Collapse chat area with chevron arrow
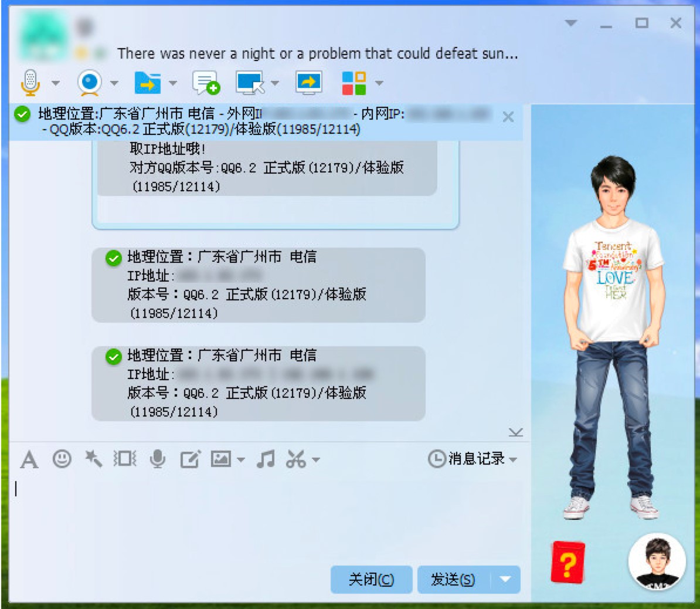Image resolution: width=700 pixels, height=609 pixels. [516, 432]
